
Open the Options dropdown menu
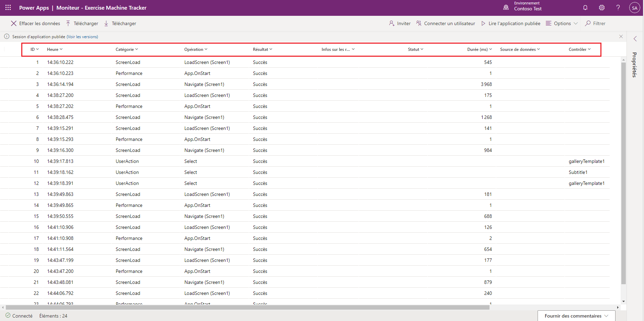click(562, 23)
